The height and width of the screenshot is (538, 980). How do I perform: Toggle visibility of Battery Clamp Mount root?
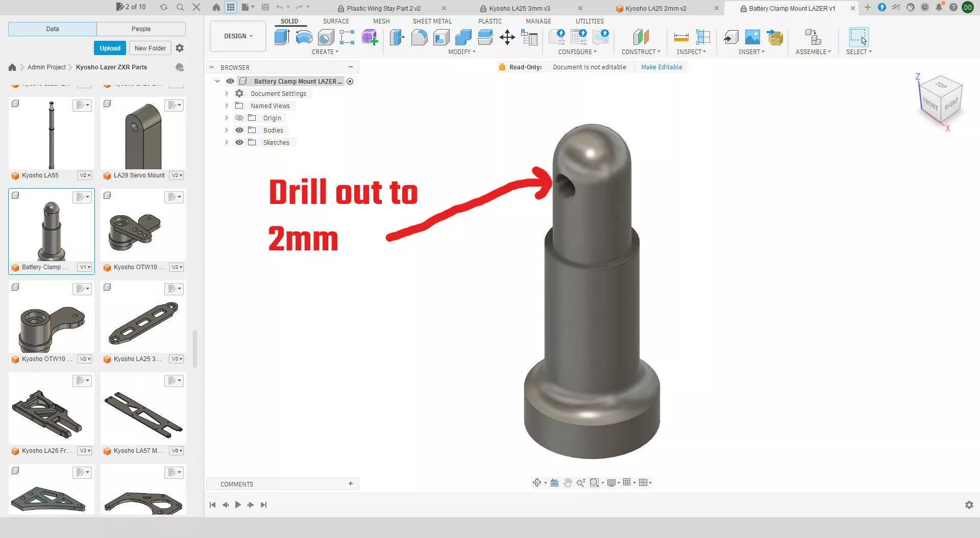tap(230, 81)
